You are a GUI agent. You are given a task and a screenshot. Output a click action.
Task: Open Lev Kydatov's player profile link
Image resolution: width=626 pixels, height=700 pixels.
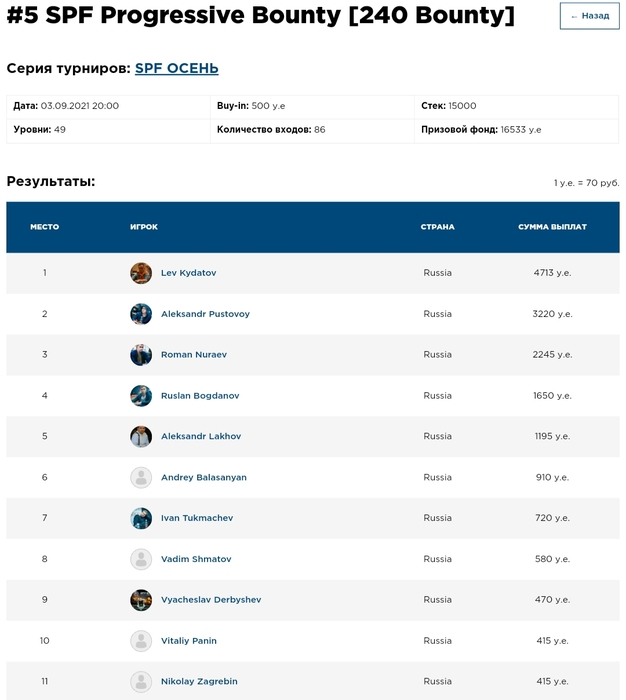(x=188, y=273)
